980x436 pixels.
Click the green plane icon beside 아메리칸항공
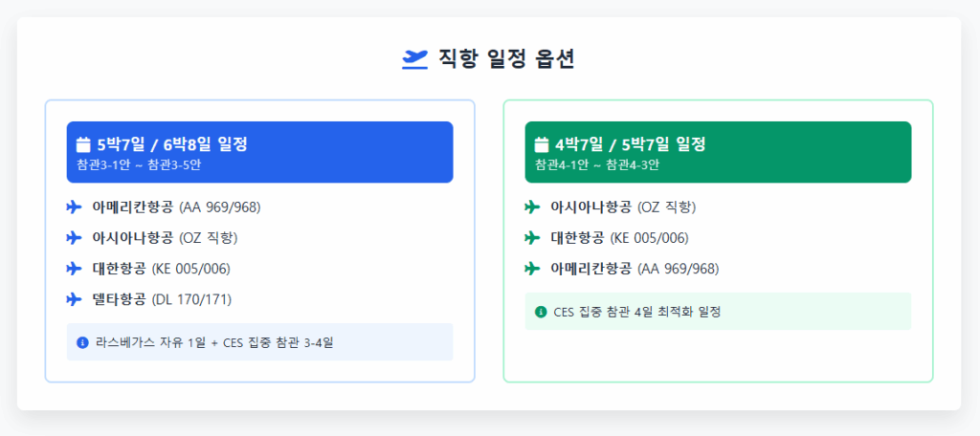tap(532, 270)
